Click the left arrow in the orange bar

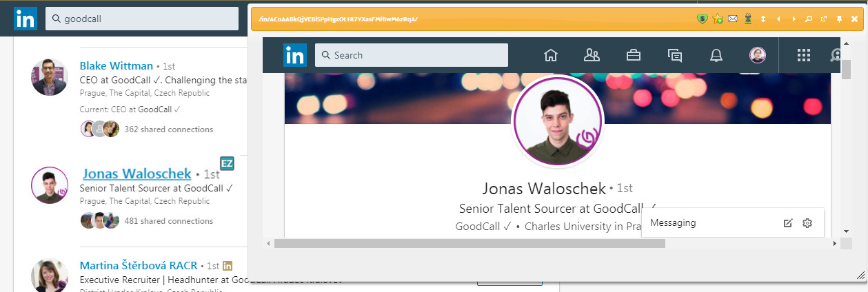tap(778, 19)
